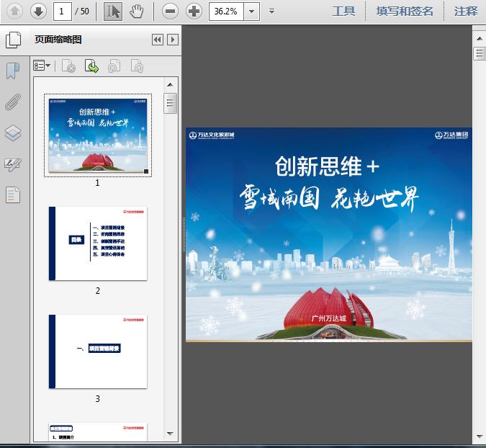The width and height of the screenshot is (486, 448).
Task: Toggle the page thumbnails panel icon
Action: [x=13, y=40]
